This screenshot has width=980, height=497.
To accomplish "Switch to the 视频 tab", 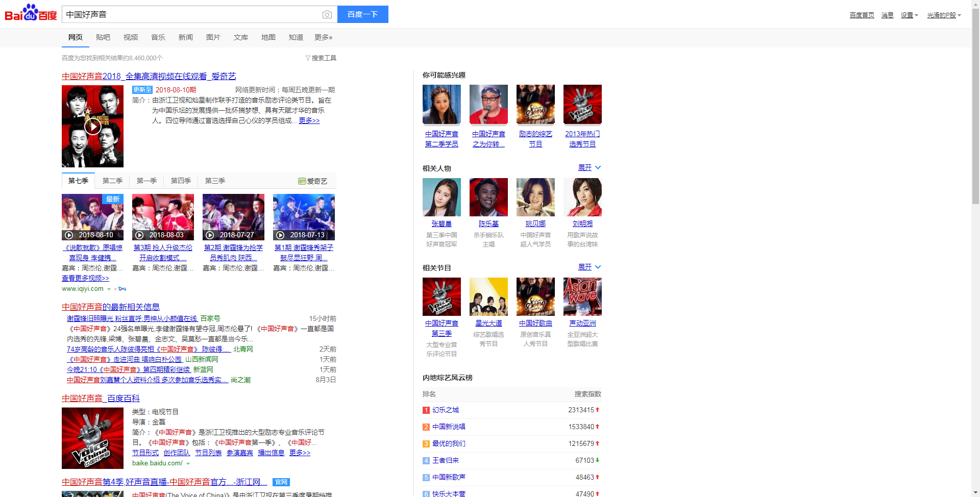I will coord(130,37).
